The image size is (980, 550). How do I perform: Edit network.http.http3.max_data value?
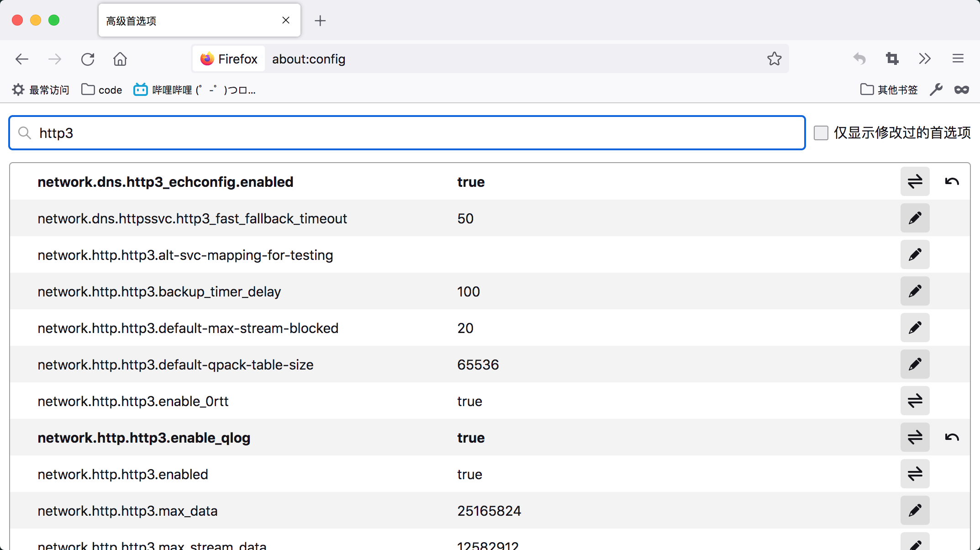click(915, 511)
